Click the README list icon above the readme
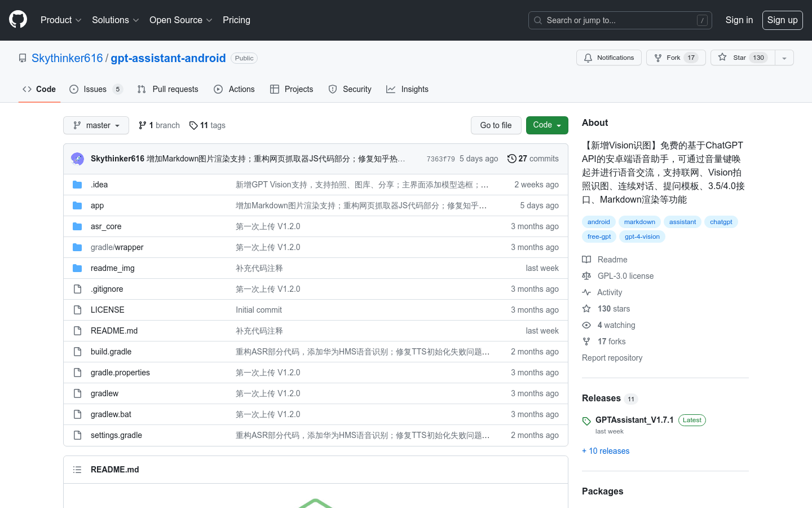The image size is (812, 508). click(77, 469)
